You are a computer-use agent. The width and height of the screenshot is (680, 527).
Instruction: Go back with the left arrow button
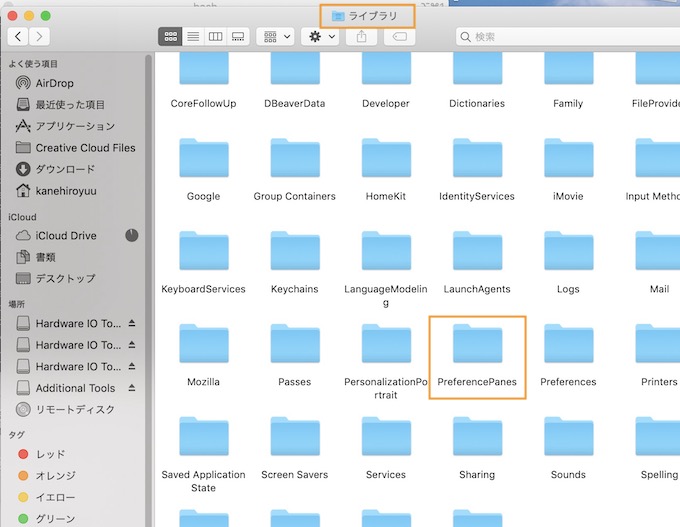pyautogui.click(x=18, y=36)
